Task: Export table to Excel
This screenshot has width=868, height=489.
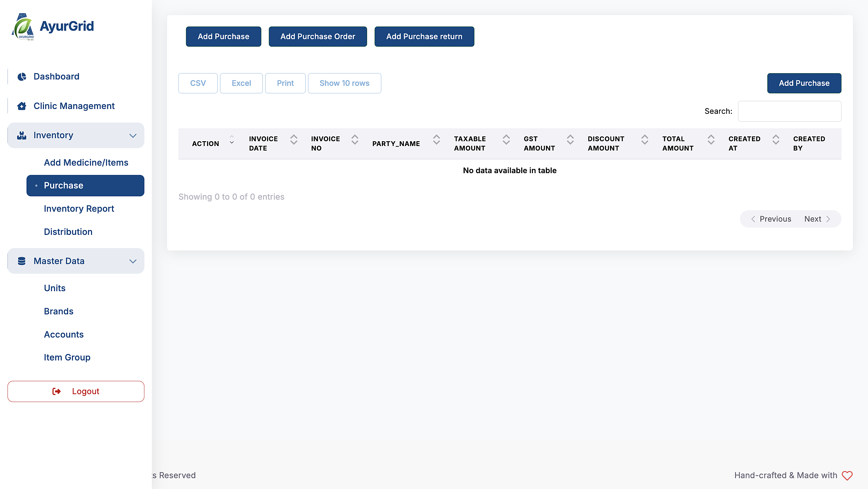Action: (x=241, y=83)
